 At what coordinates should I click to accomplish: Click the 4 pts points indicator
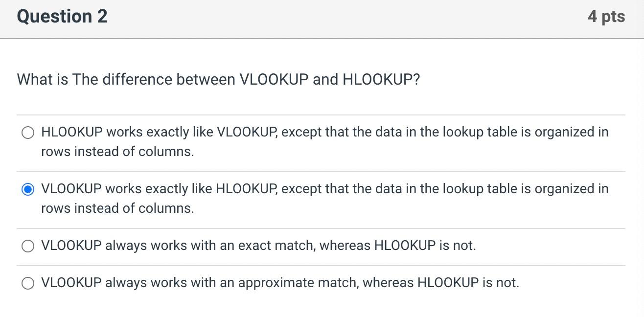tap(607, 16)
